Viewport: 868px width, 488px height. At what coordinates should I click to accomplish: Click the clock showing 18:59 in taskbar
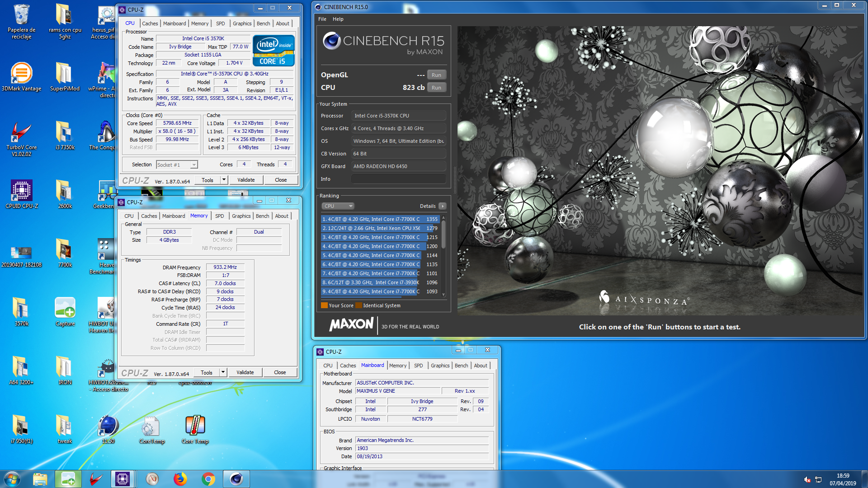click(843, 475)
